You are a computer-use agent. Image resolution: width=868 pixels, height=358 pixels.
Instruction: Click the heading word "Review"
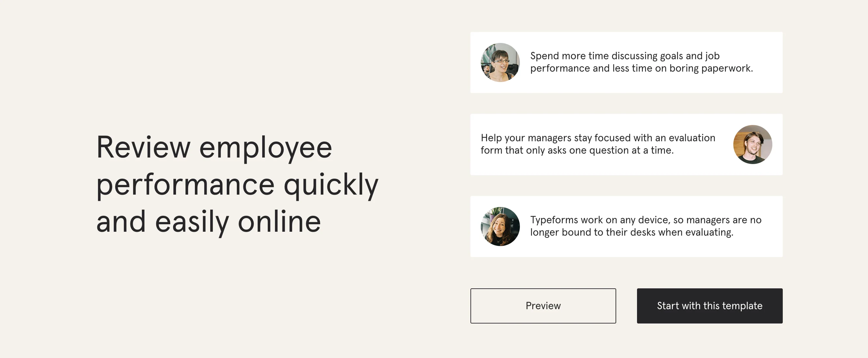[x=143, y=147]
